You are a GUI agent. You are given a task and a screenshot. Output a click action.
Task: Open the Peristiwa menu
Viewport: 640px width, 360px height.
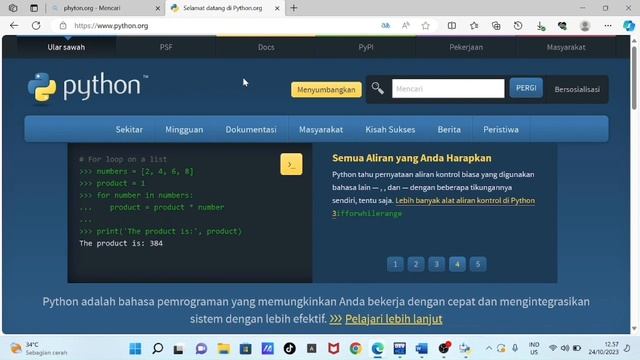(x=501, y=129)
